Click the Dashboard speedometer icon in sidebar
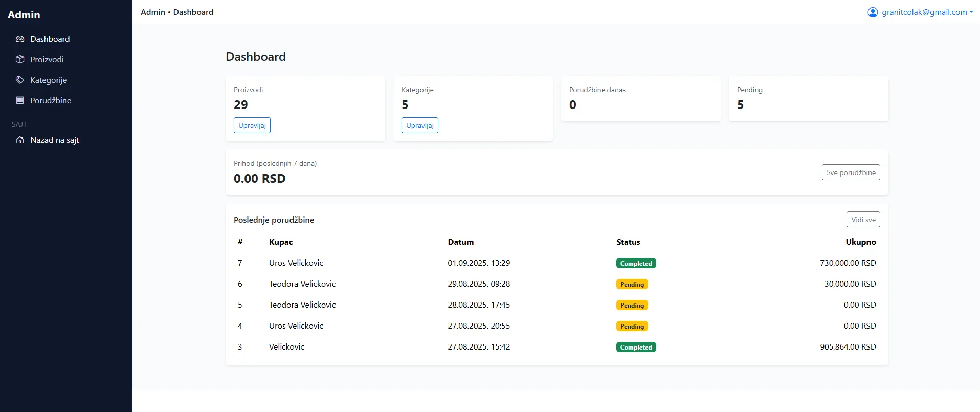This screenshot has width=980, height=412. tap(20, 39)
